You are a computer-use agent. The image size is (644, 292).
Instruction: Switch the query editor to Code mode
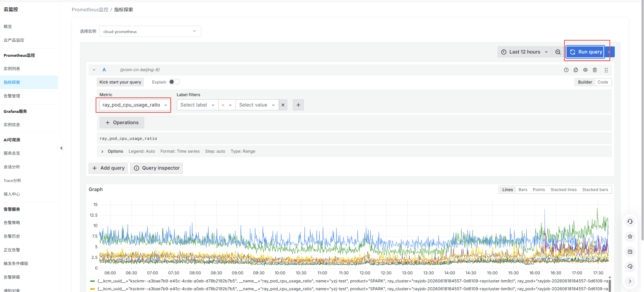[603, 82]
